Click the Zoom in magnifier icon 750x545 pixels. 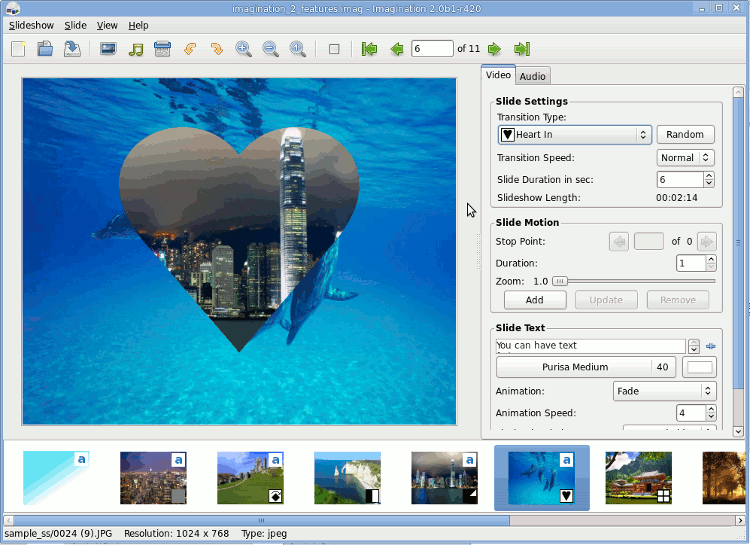(243, 49)
